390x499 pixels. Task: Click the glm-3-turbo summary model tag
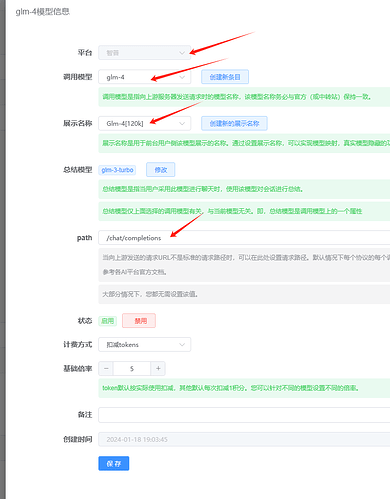click(117, 170)
